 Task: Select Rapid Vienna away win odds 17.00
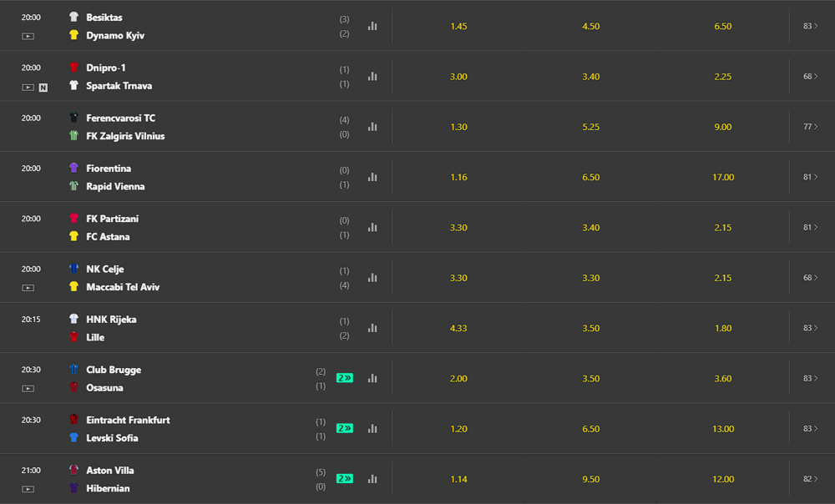722,177
